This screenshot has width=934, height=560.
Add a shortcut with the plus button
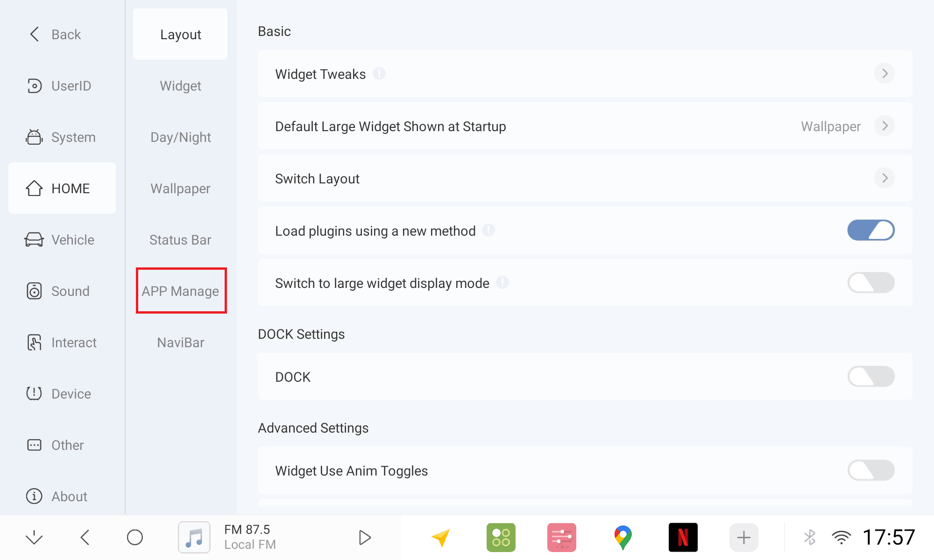(x=743, y=538)
